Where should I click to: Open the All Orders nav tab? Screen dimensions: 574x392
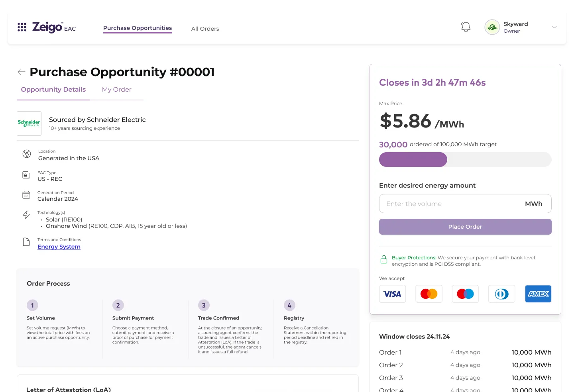pyautogui.click(x=205, y=29)
